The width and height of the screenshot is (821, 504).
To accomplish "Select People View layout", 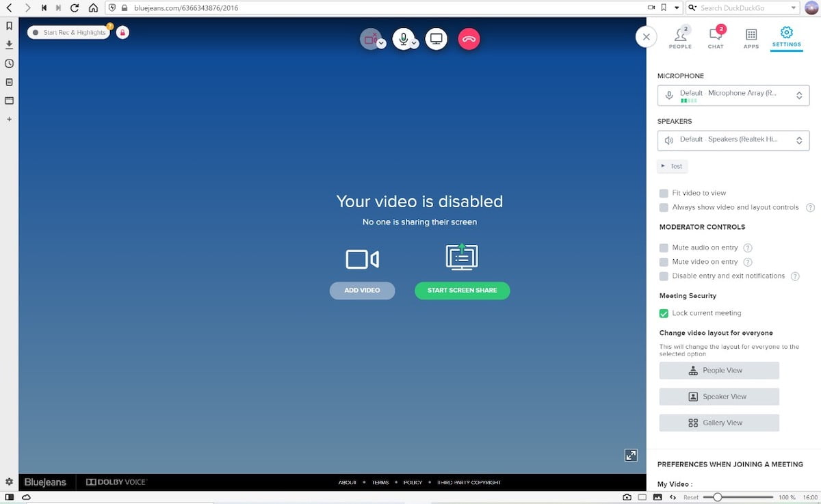I will [x=719, y=371].
